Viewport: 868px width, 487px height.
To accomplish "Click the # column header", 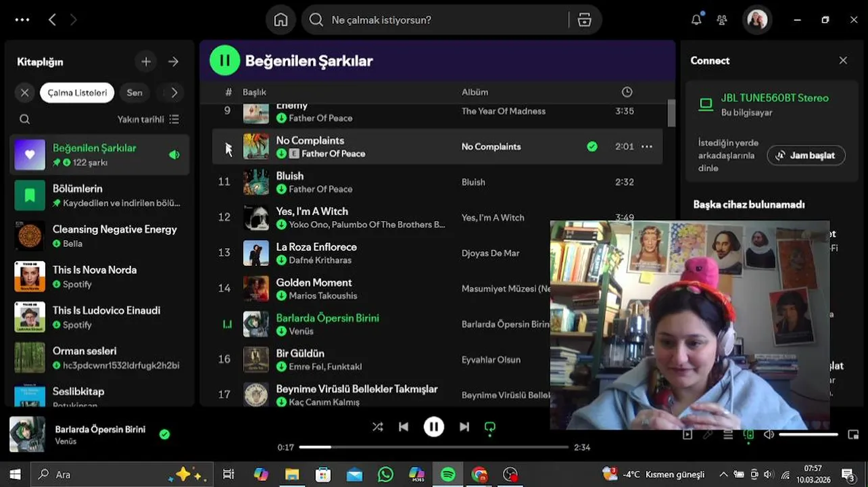I will pyautogui.click(x=228, y=92).
